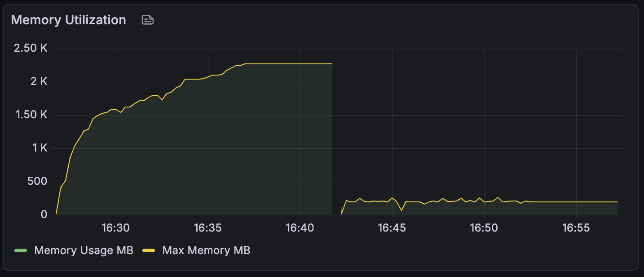Toggle the Max Memory MB legend series
This screenshot has width=644, height=277.
[206, 250]
